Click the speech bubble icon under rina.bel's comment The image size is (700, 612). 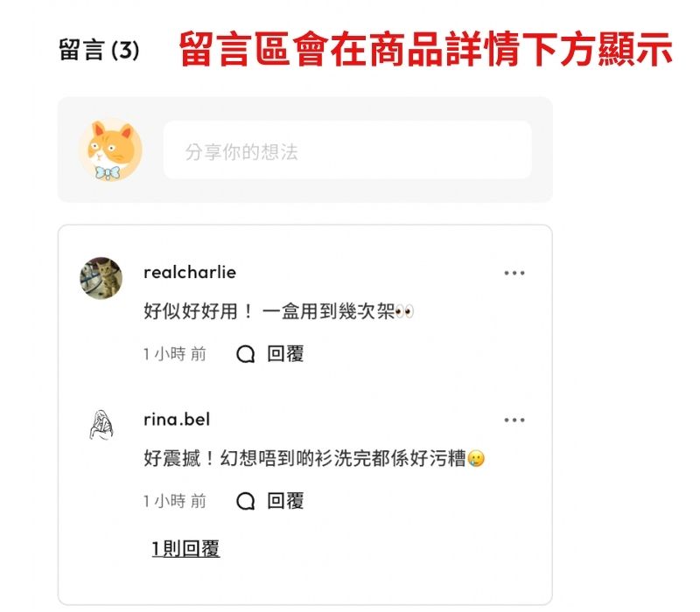click(246, 501)
